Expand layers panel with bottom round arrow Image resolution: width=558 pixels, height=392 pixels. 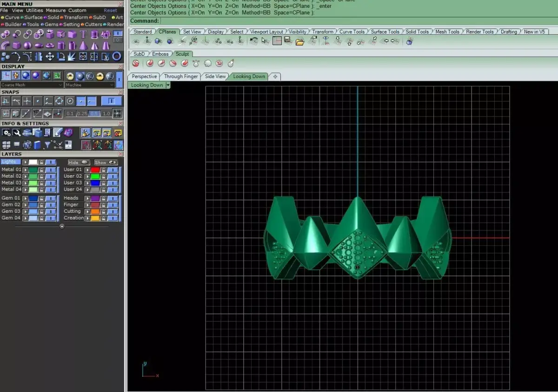click(62, 226)
